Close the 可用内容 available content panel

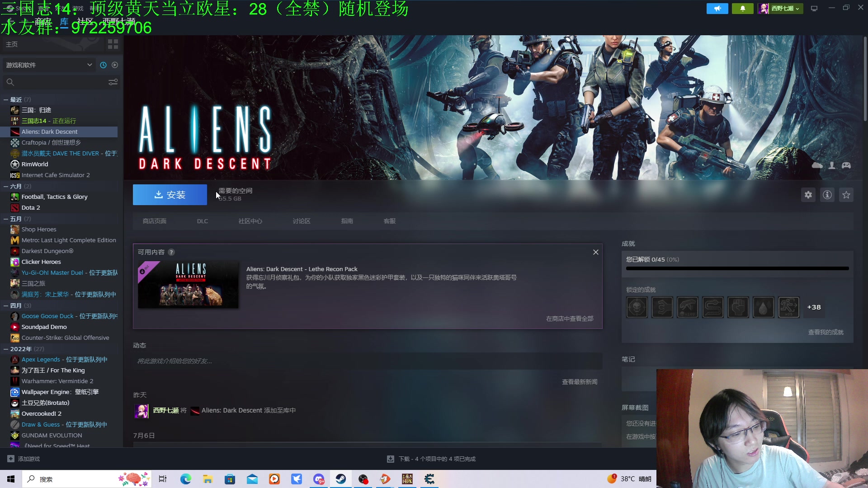point(596,252)
